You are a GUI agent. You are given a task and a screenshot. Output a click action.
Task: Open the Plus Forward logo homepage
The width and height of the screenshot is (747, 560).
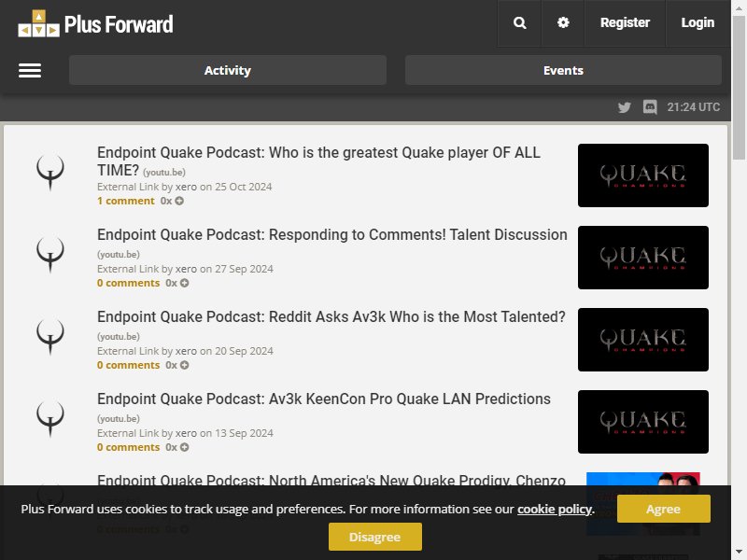click(96, 24)
